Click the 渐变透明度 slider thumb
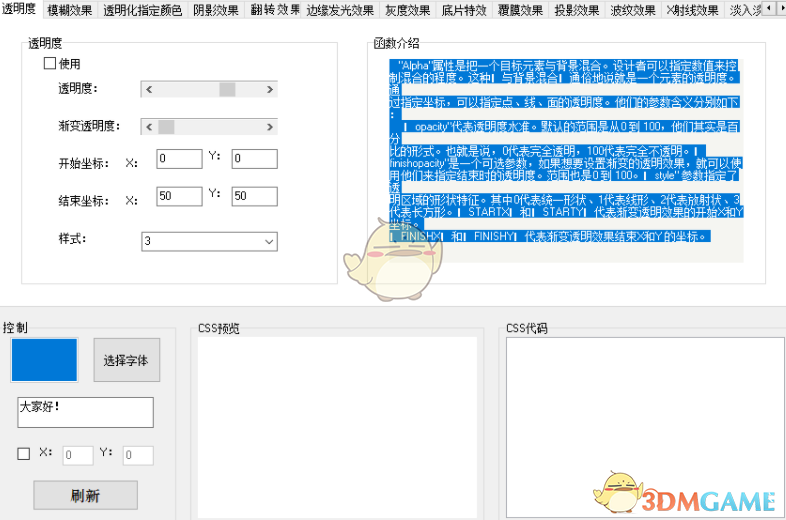 click(x=166, y=127)
